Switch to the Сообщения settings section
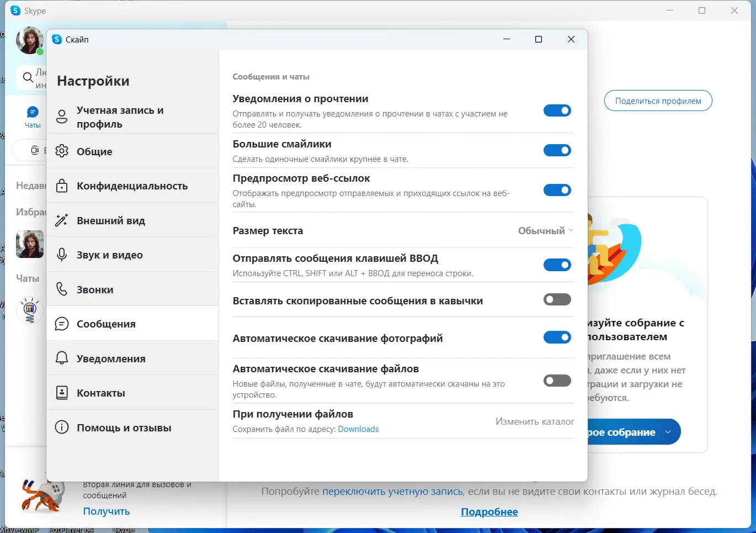 pyautogui.click(x=107, y=324)
